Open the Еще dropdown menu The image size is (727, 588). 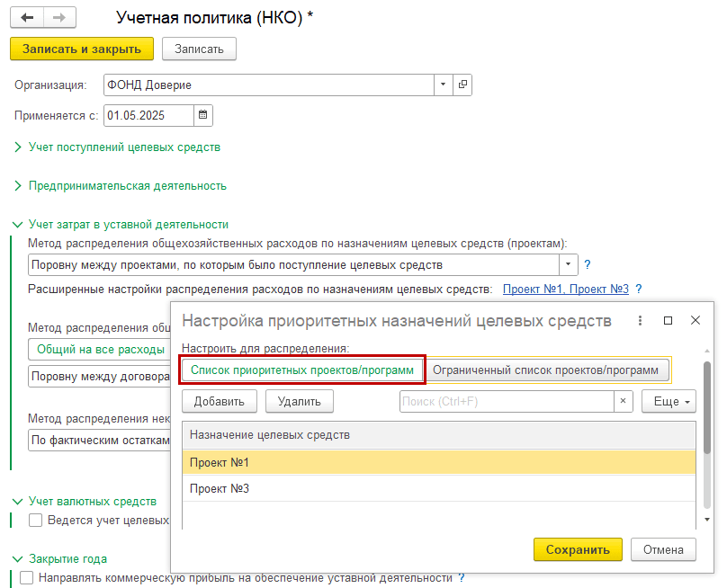coord(669,401)
